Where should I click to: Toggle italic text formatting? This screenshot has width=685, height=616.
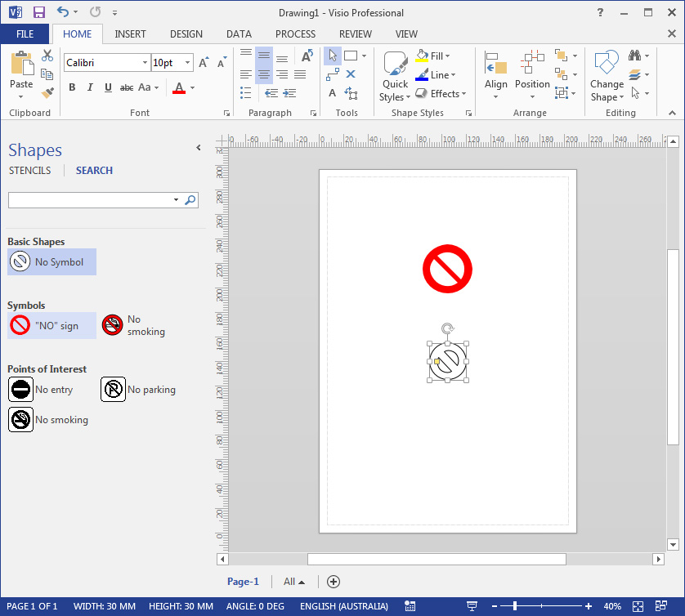pos(90,87)
